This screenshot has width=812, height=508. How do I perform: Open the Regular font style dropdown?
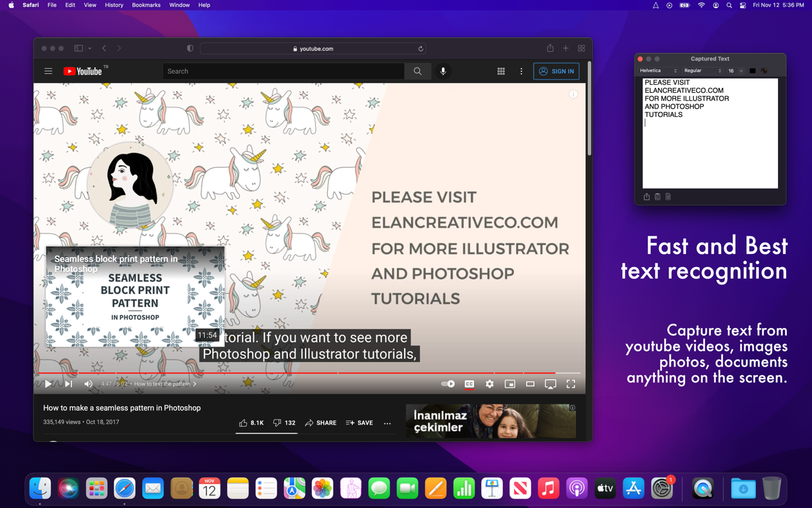(x=702, y=71)
